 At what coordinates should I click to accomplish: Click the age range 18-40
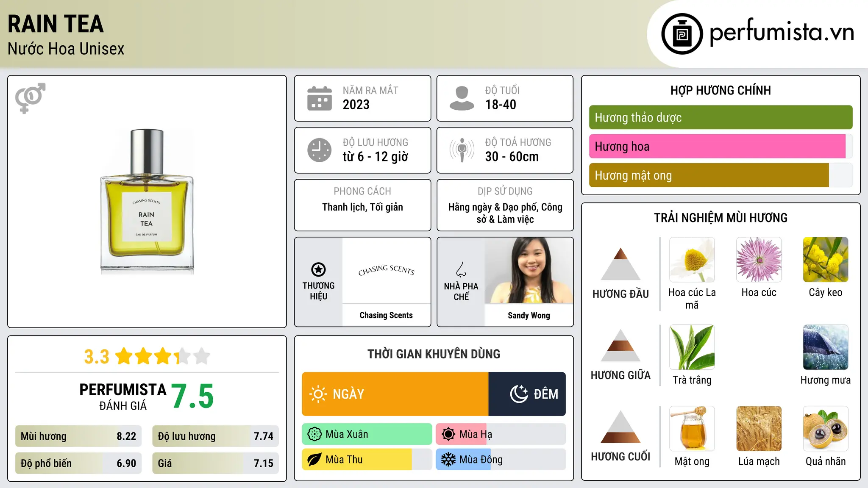501,105
